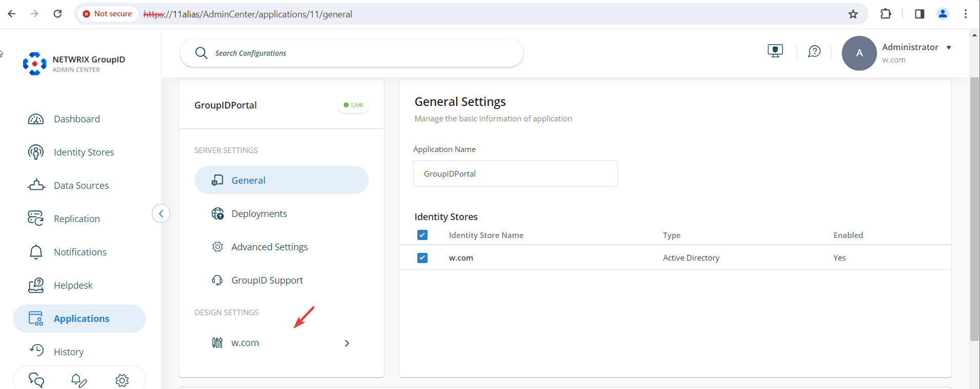Click the Netwrix GroupID logo icon
The width and height of the screenshot is (980, 389).
34,63
